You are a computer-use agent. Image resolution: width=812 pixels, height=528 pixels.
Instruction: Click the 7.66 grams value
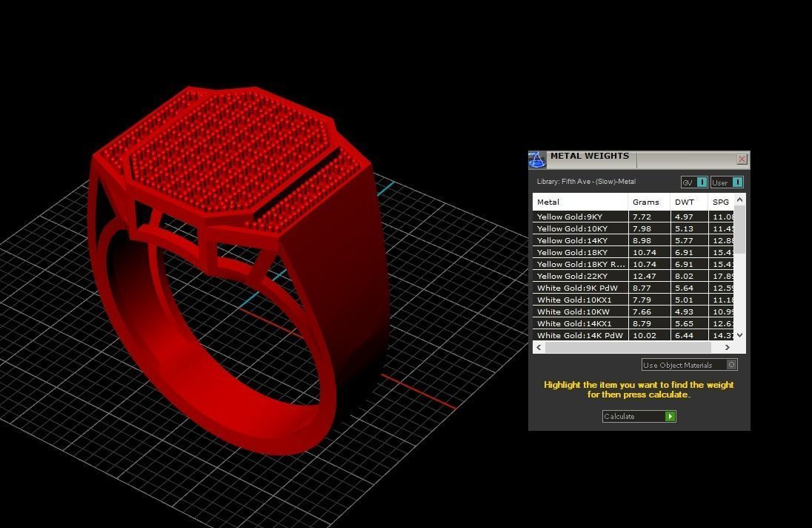(x=642, y=312)
